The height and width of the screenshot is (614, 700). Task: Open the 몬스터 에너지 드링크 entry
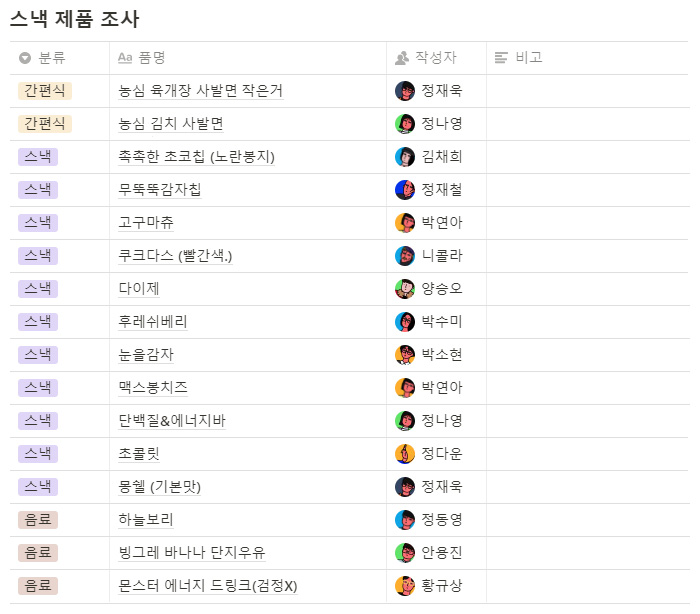(207, 586)
